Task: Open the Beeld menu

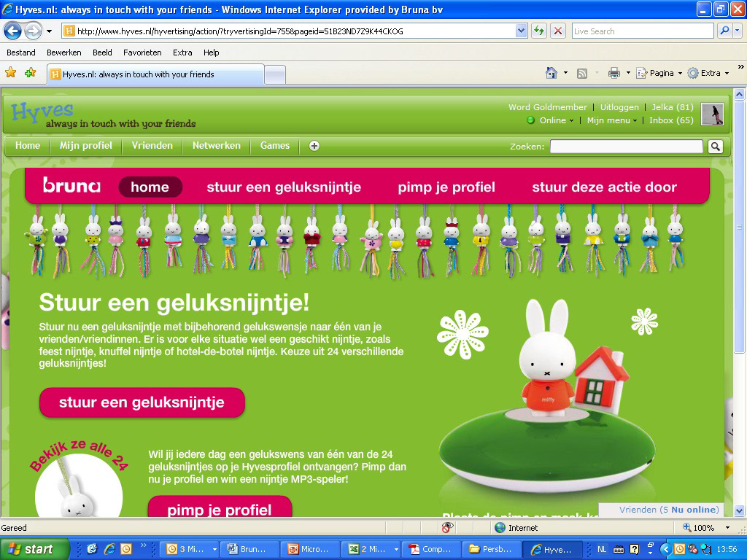Action: click(102, 52)
